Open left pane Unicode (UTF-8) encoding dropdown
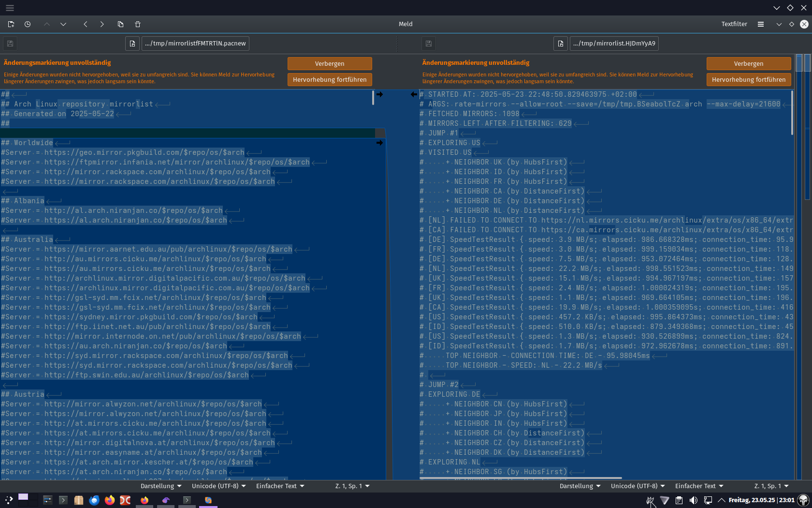The height and width of the screenshot is (508, 812). click(x=219, y=486)
